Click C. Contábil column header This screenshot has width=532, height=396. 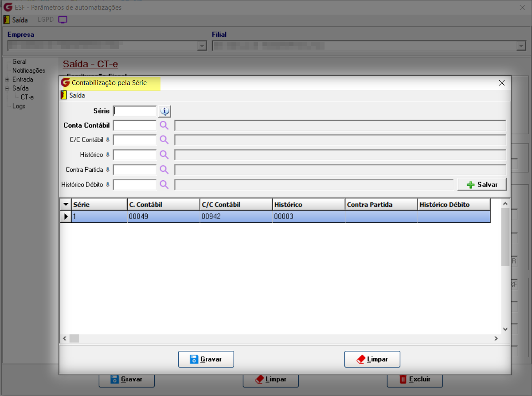click(164, 204)
